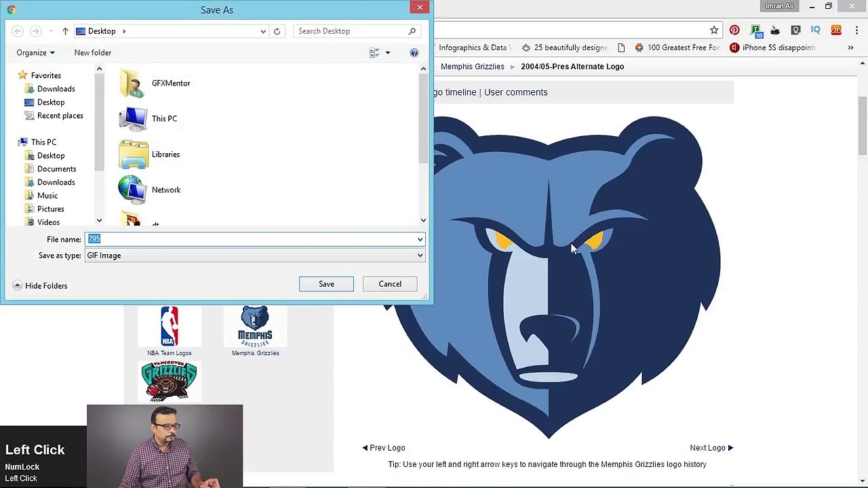
Task: Go back using the dialog's Back arrow
Action: 18,31
